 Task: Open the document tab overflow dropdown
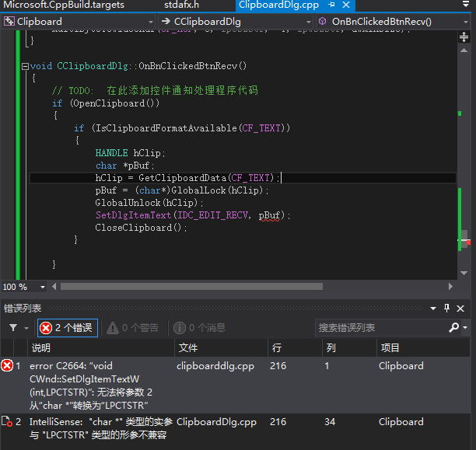[466, 4]
